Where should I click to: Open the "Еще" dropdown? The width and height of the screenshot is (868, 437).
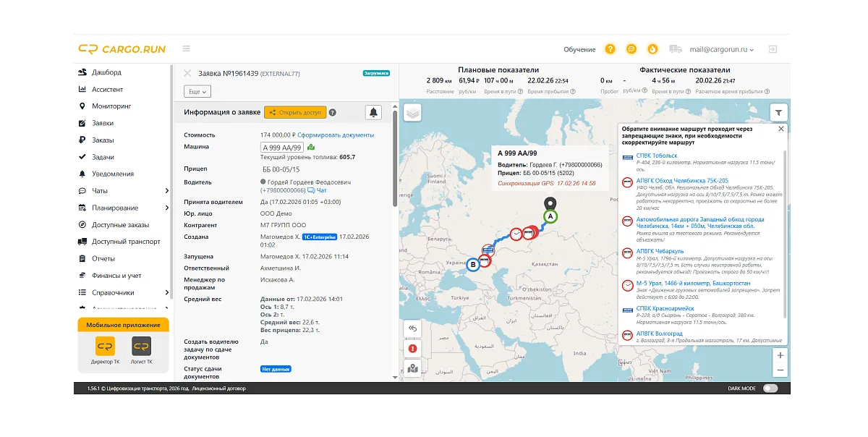point(199,90)
